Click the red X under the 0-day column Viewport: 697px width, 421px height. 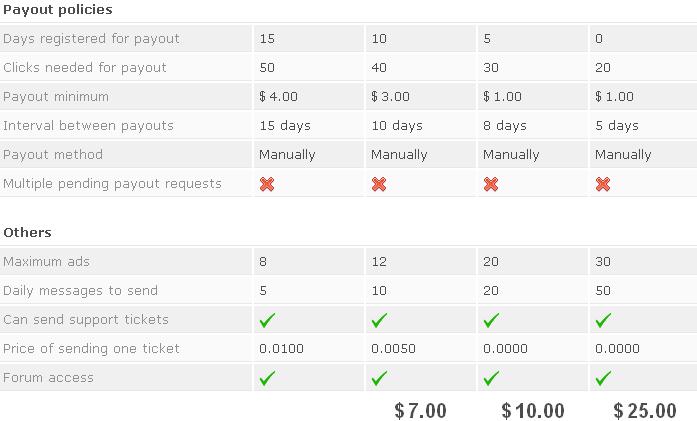[603, 184]
